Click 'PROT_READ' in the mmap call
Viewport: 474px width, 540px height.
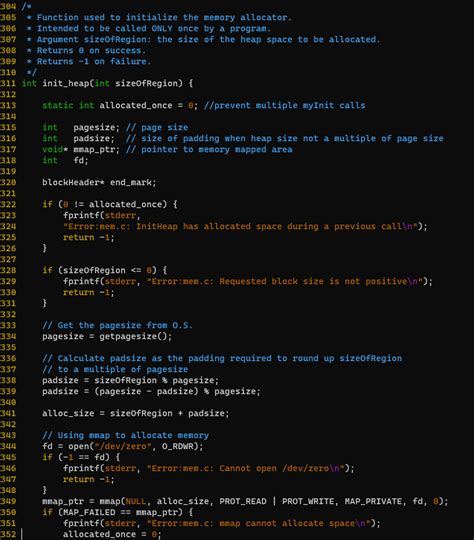243,501
